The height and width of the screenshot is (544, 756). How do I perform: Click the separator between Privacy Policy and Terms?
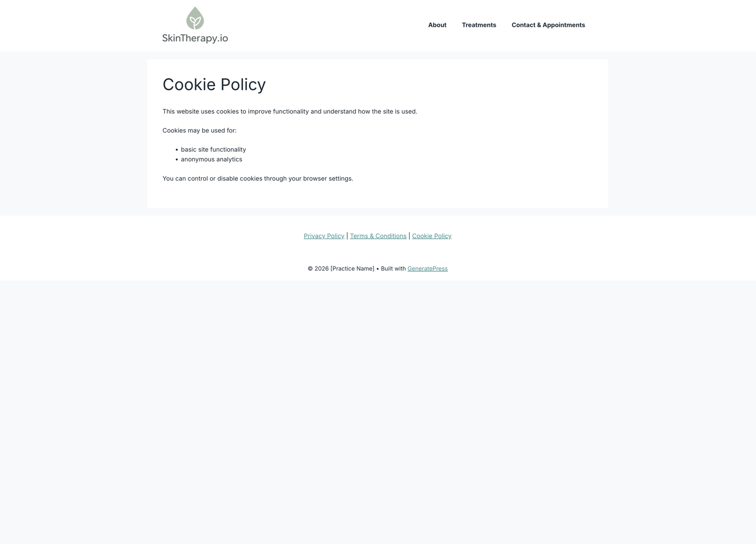(347, 236)
